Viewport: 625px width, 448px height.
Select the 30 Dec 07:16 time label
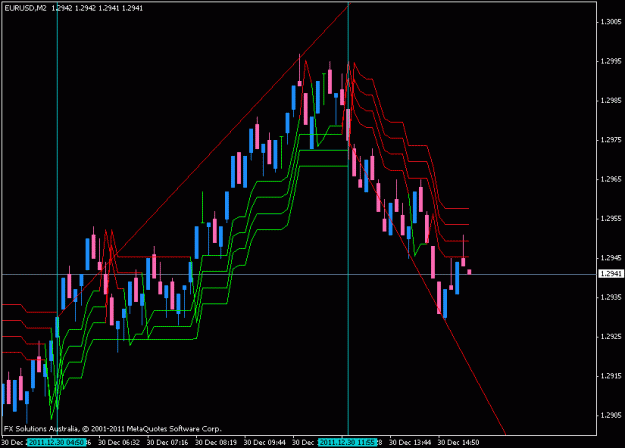pyautogui.click(x=167, y=442)
